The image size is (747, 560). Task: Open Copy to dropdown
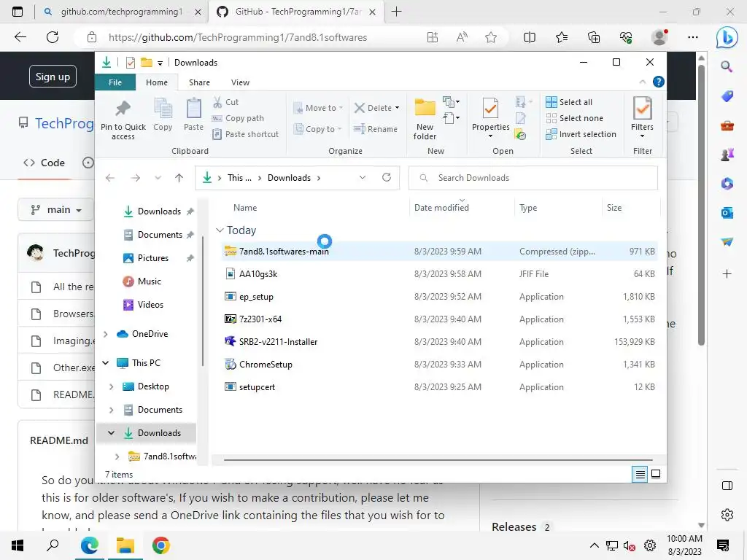[x=318, y=129]
